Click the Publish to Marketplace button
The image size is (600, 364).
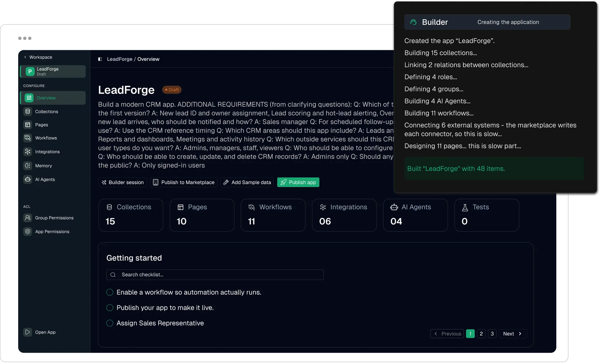point(184,182)
